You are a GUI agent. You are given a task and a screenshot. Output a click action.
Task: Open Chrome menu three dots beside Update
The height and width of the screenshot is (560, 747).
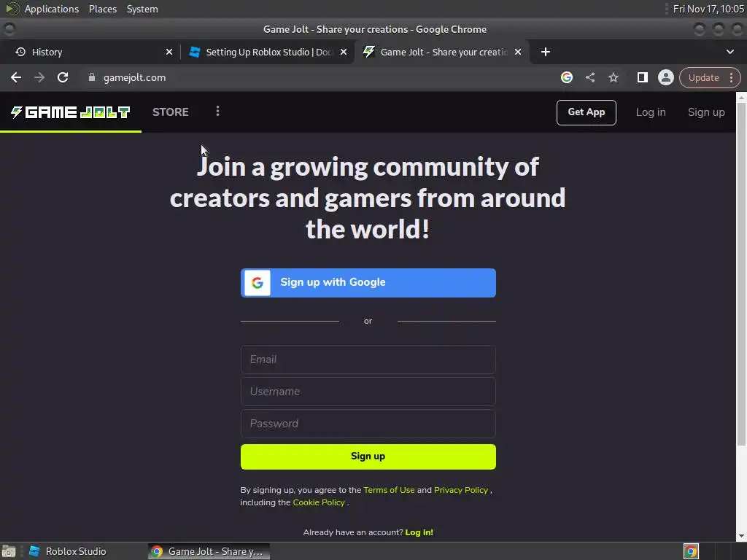click(x=731, y=77)
